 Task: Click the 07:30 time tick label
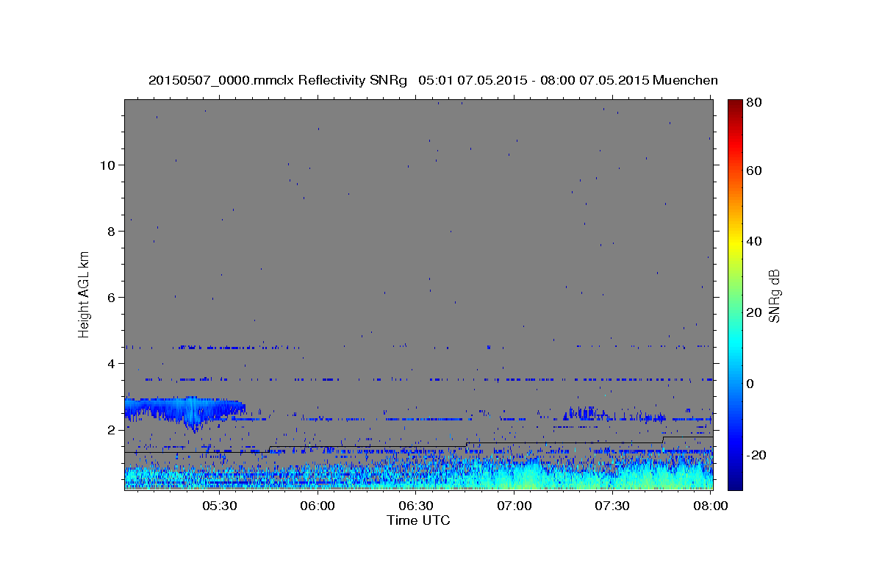coord(612,506)
